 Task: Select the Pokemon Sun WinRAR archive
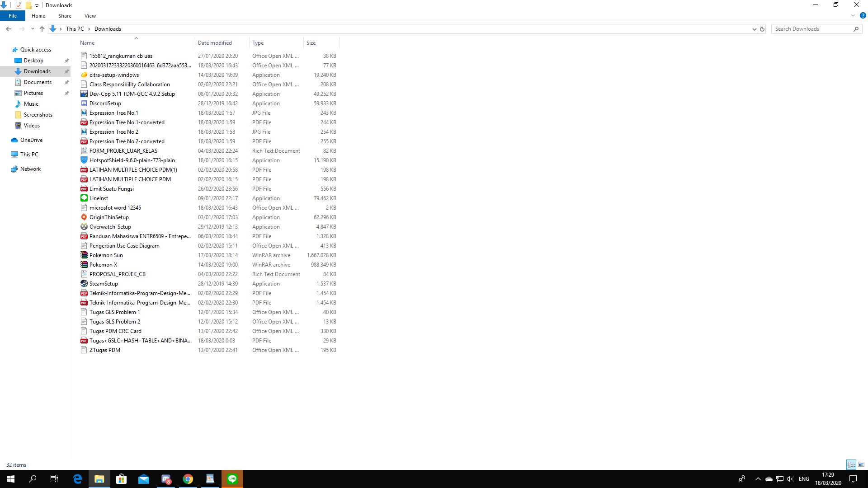pos(106,255)
